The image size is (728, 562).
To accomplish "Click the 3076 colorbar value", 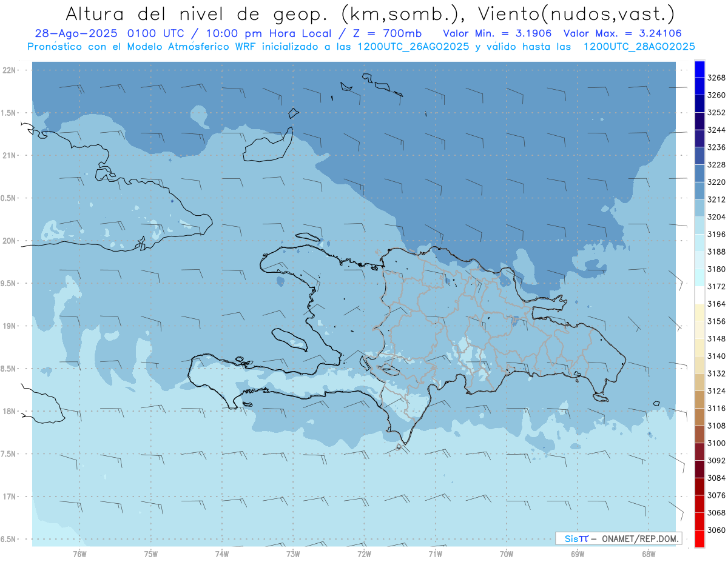I will 716,495.
